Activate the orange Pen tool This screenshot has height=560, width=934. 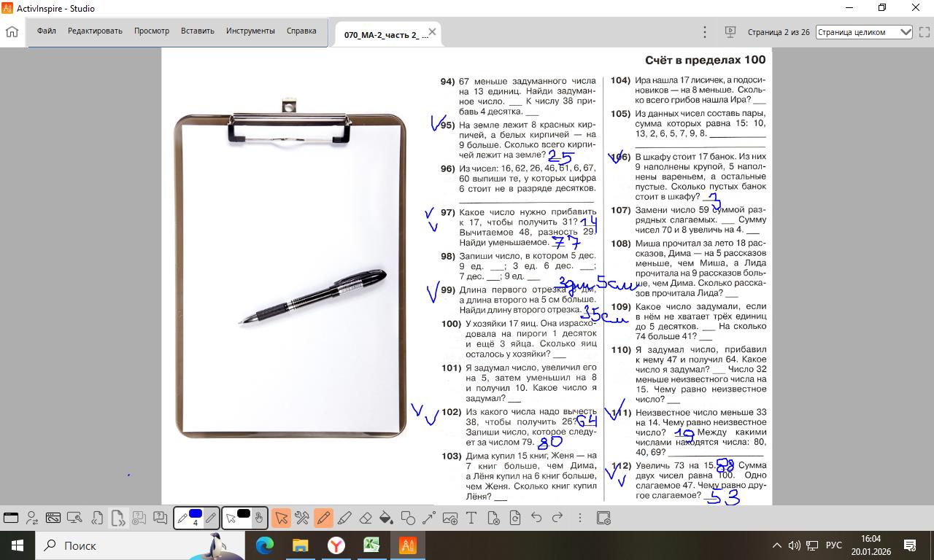point(323,518)
